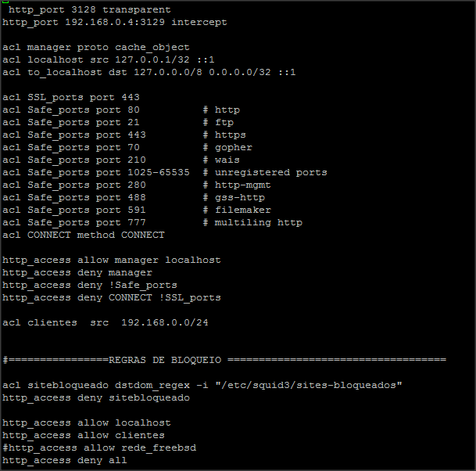This screenshot has height=471, width=476.
Task: Click the '# ftp' comment
Action: click(218, 122)
